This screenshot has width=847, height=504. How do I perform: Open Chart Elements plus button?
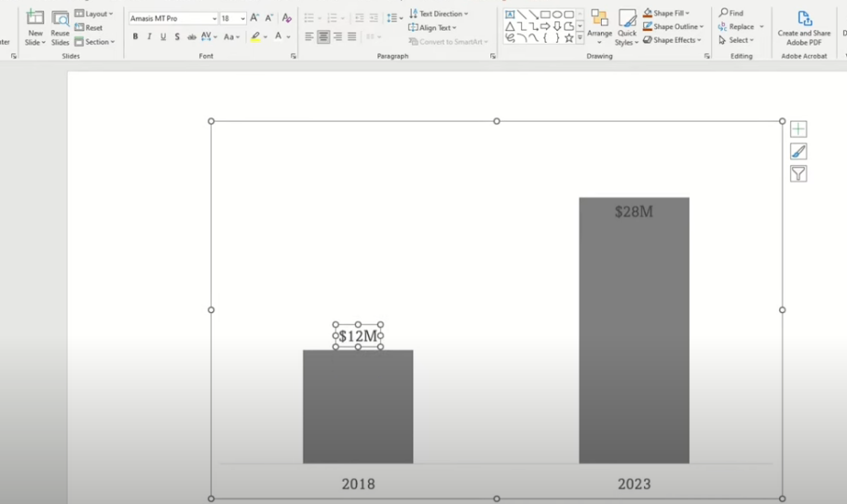coord(799,129)
